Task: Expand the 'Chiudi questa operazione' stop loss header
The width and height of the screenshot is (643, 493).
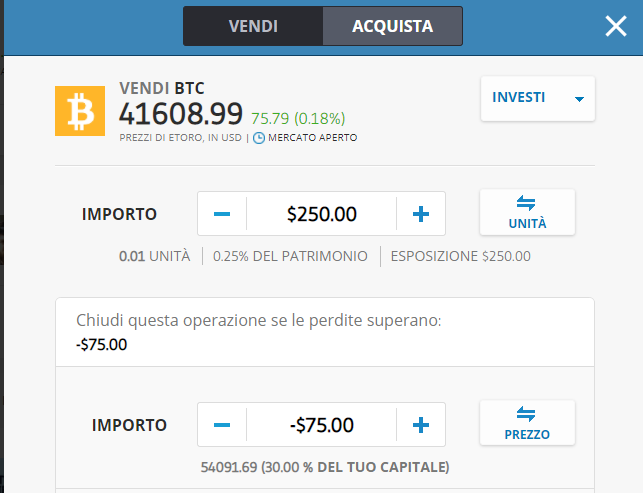Action: point(325,332)
